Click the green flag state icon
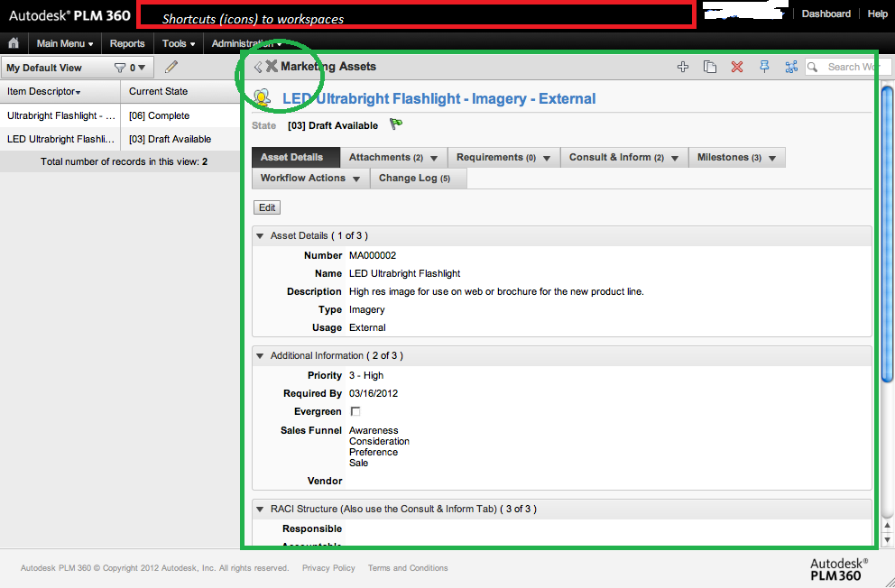 coord(395,124)
